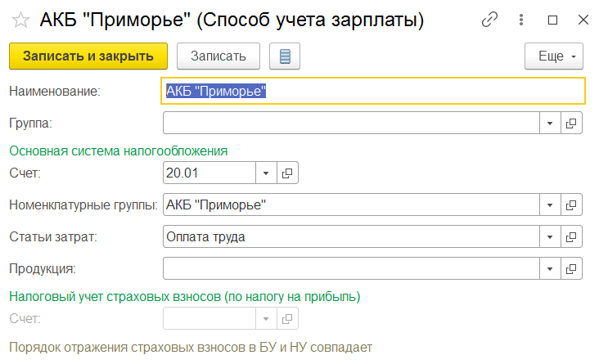This screenshot has height=364, width=599.
Task: Click Записать и закрыть button
Action: tap(88, 56)
